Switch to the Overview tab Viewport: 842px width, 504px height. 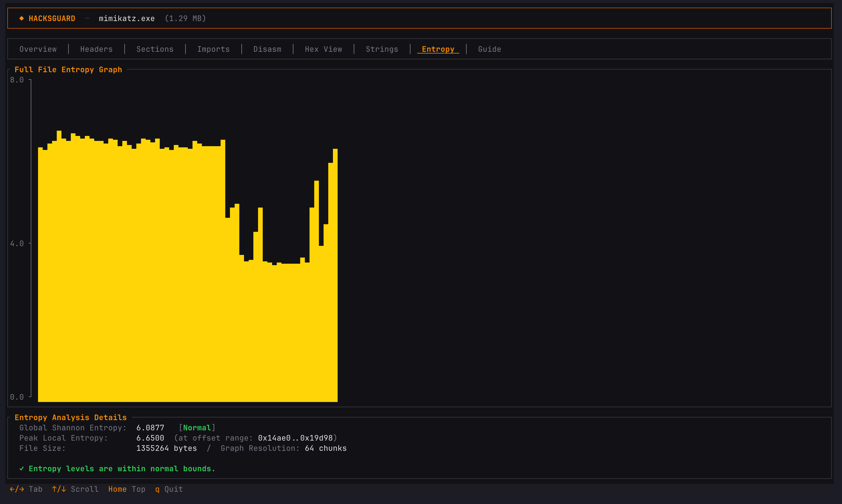(x=38, y=49)
